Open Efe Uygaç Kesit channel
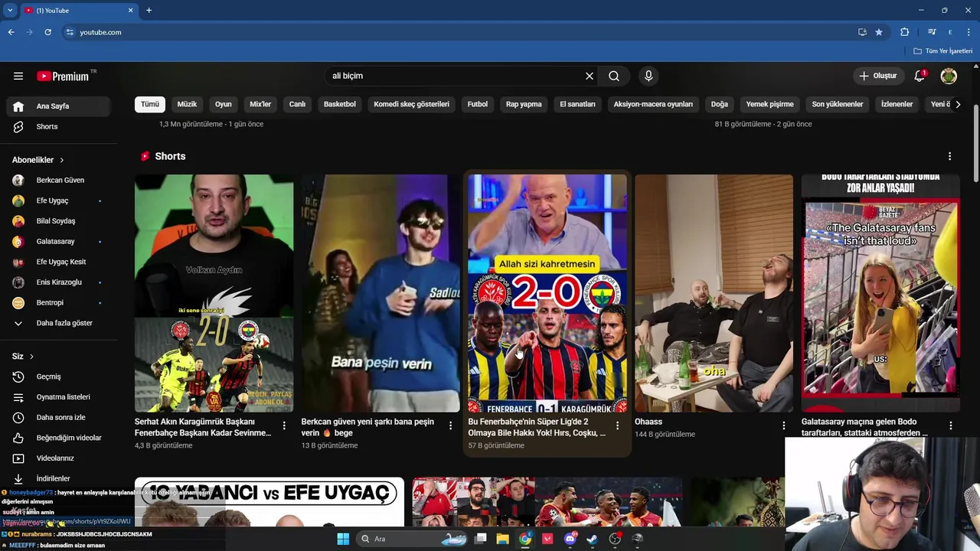 click(x=60, y=262)
